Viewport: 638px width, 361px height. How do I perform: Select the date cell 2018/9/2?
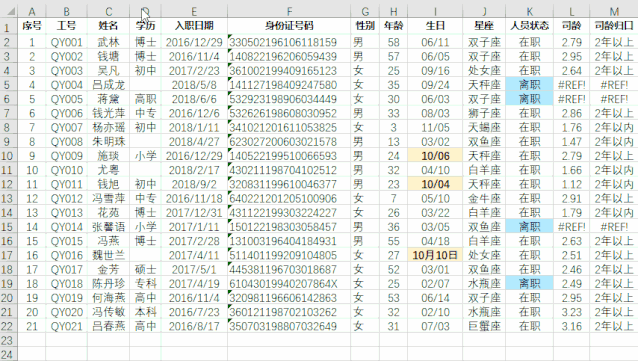(x=194, y=184)
